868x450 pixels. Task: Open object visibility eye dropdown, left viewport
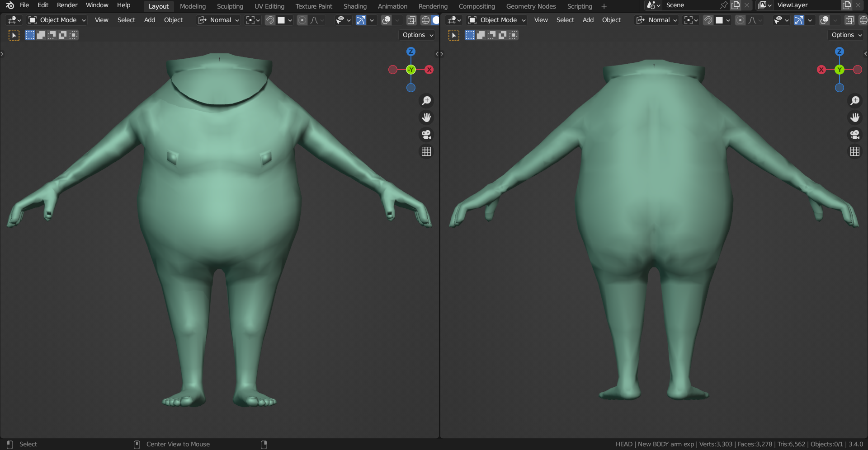pyautogui.click(x=343, y=20)
